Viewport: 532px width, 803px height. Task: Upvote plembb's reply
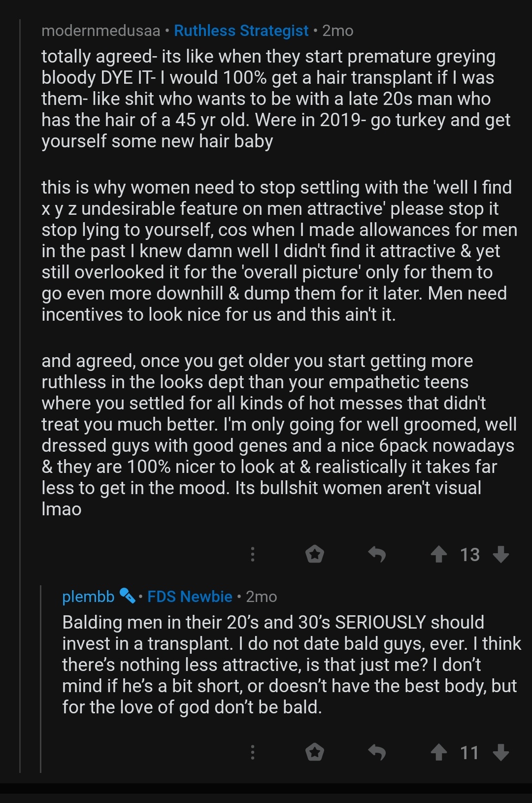(438, 753)
